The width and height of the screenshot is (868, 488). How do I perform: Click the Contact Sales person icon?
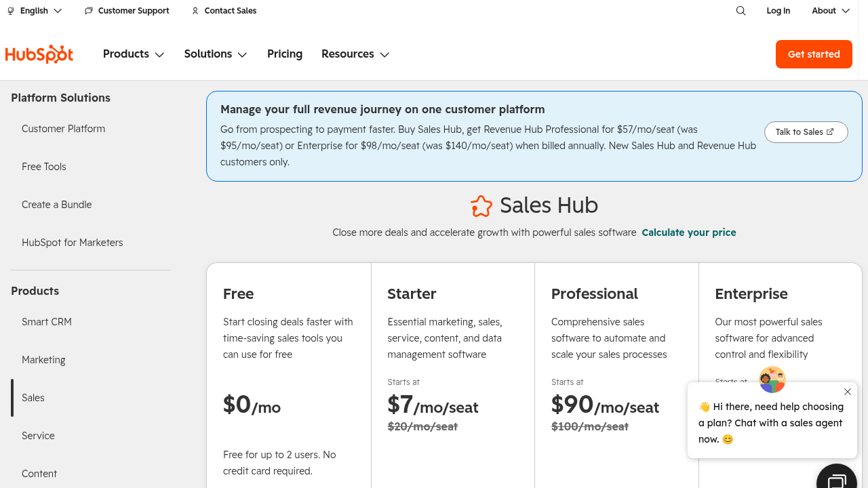pyautogui.click(x=195, y=11)
